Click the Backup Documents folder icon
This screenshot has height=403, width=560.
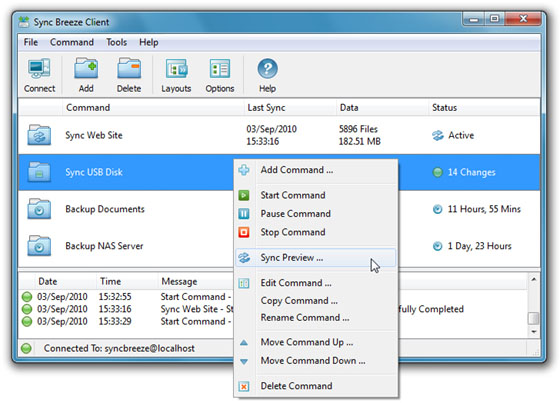[39, 209]
